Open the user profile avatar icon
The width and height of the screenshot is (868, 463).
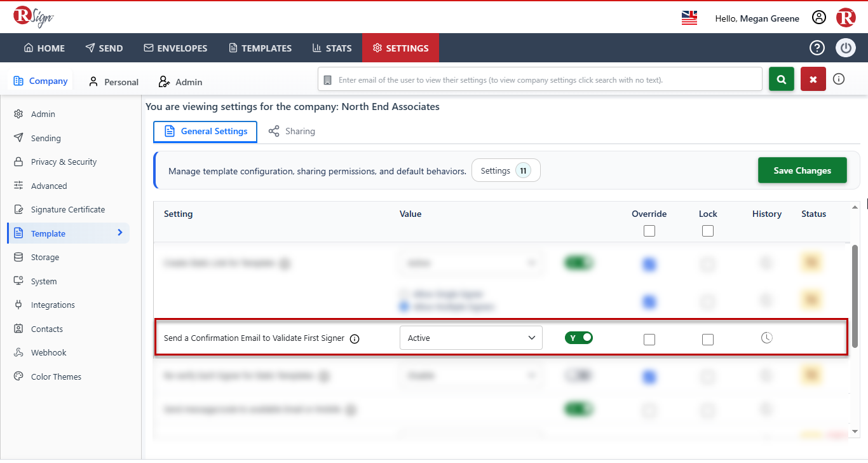tap(819, 18)
